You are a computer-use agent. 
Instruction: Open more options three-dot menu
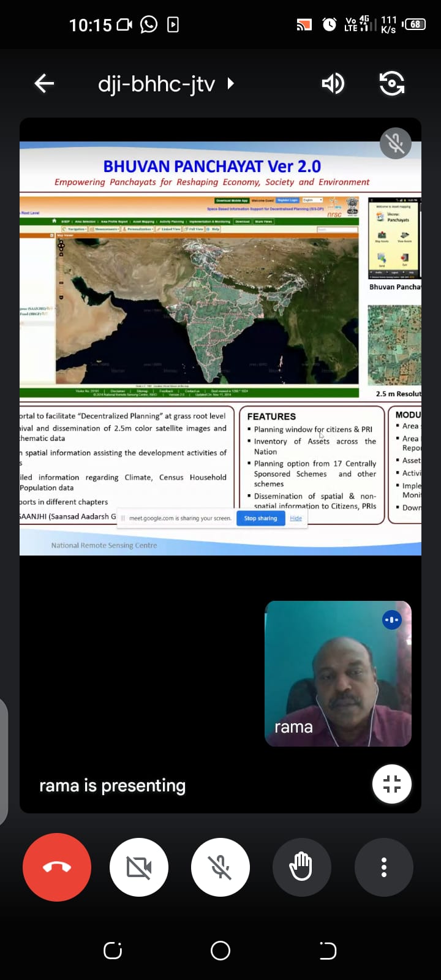[384, 867]
